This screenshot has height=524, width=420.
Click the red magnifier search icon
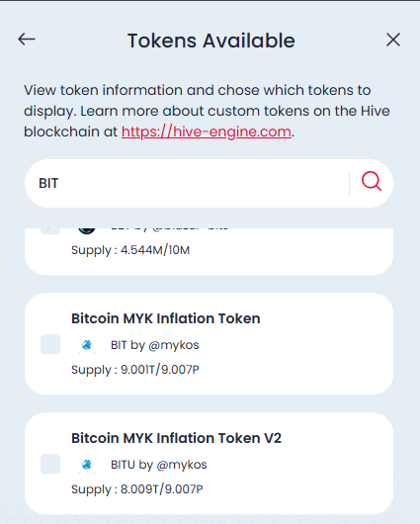click(372, 182)
